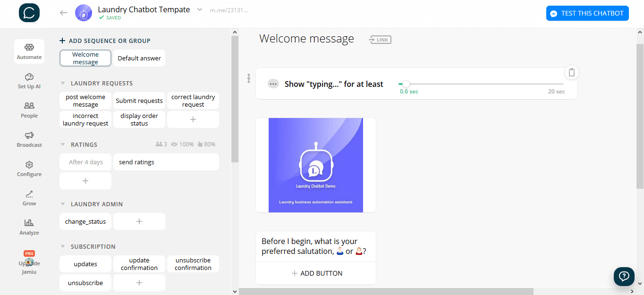Open the incorrect laundry request block
The image size is (644, 295).
(85, 119)
